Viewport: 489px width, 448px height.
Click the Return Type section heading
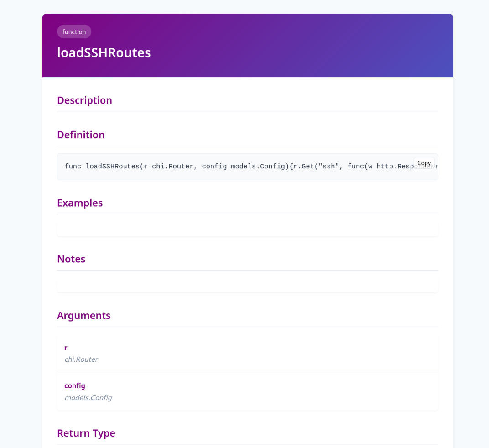(86, 433)
